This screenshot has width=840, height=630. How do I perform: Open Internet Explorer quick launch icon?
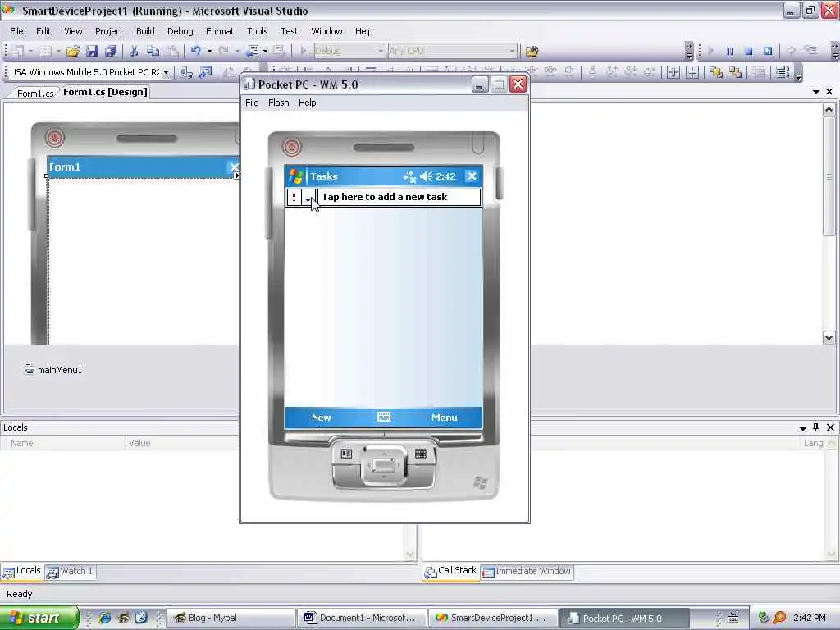click(105, 618)
